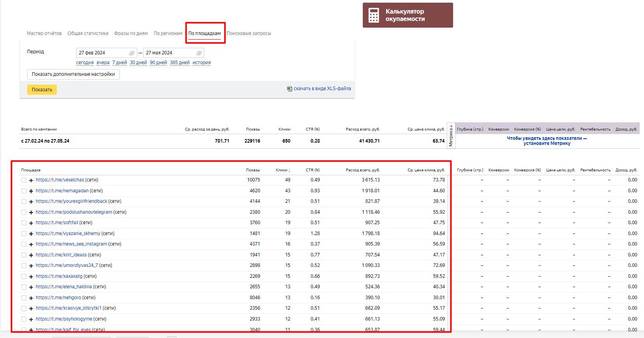Switch to По регионам tab
This screenshot has height=338, width=644.
(x=168, y=33)
